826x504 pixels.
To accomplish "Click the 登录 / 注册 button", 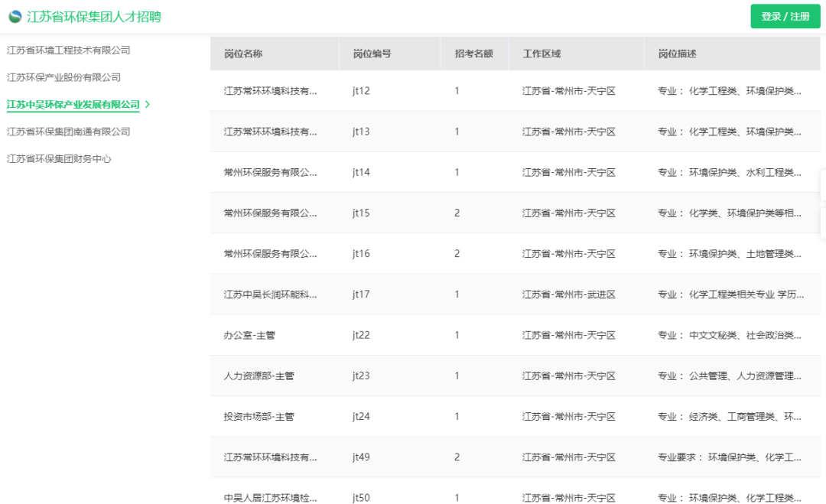I will [x=785, y=16].
